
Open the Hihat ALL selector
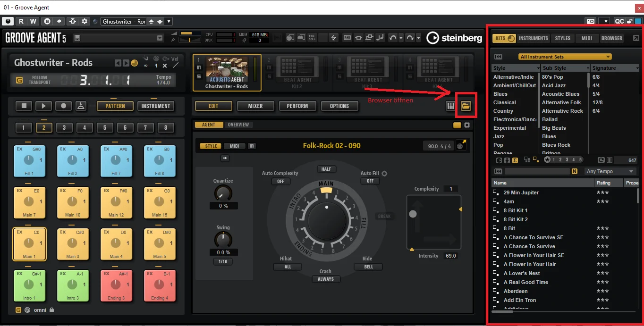pos(288,267)
